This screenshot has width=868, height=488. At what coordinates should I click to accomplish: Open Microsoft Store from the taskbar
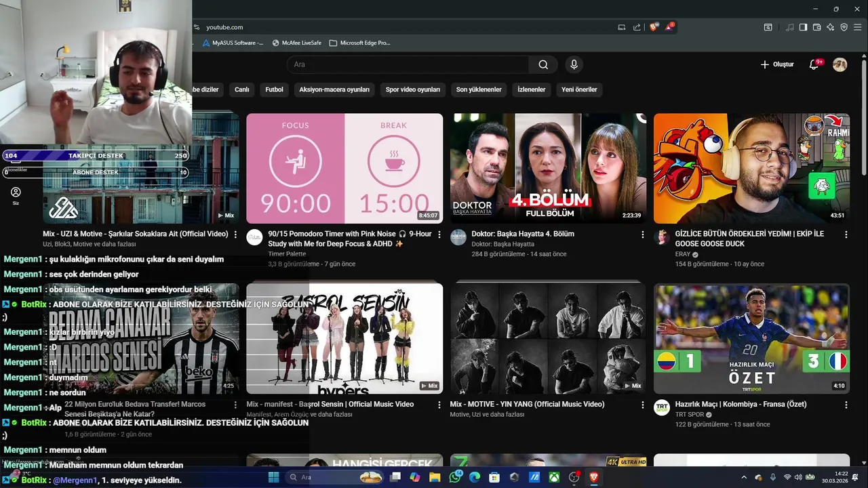point(494,477)
